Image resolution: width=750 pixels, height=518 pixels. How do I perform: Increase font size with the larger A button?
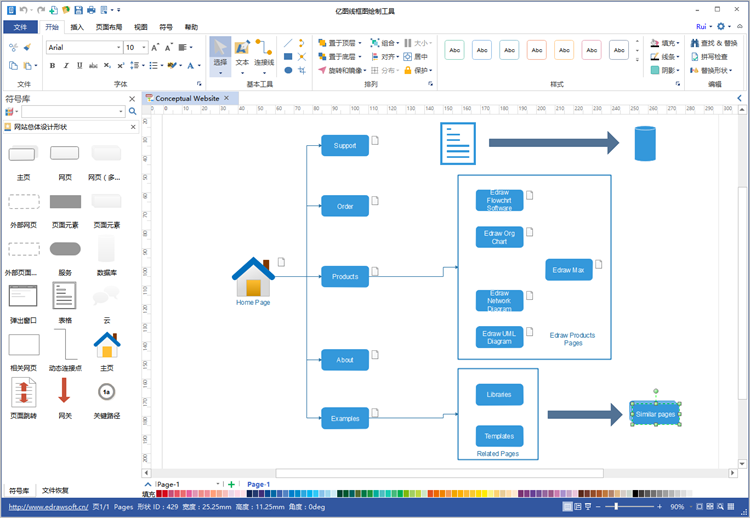(x=154, y=47)
